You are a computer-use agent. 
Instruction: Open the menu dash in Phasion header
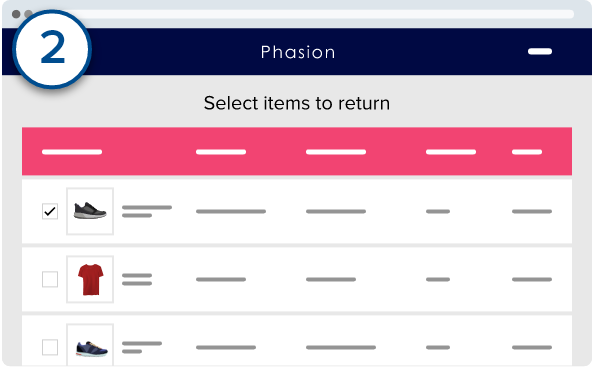point(540,51)
